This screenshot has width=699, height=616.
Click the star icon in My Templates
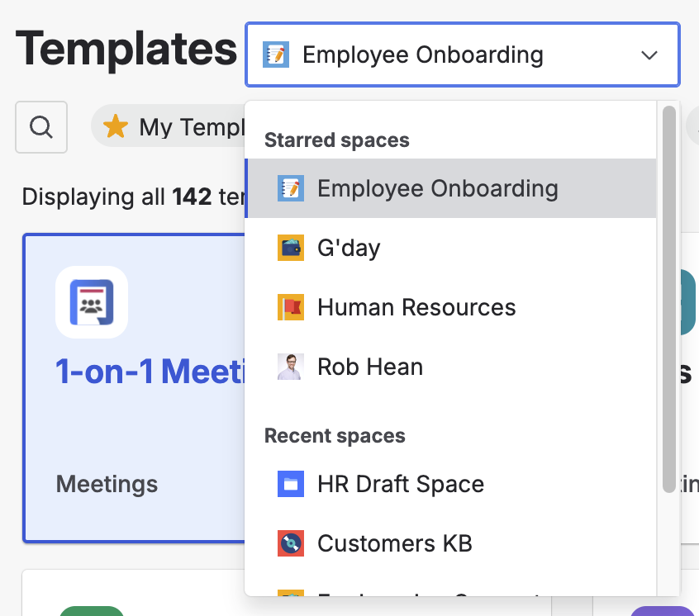click(116, 126)
